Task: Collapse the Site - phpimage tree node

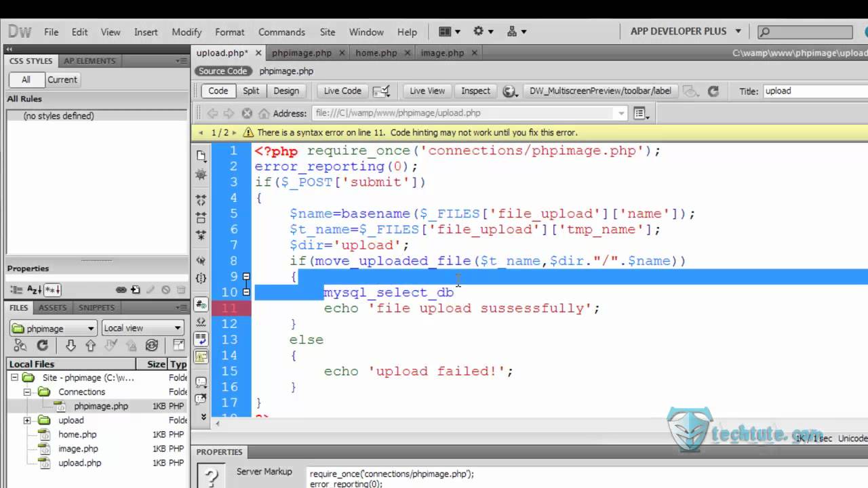Action: (14, 378)
